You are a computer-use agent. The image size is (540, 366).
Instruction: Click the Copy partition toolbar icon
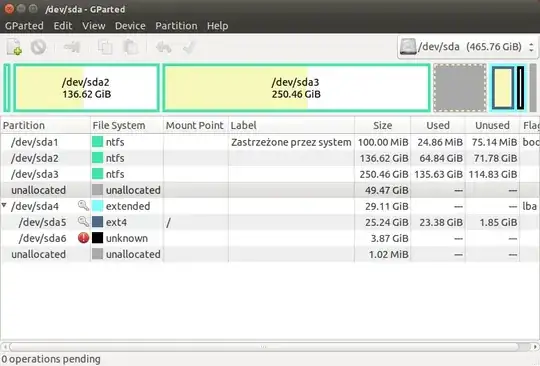[105, 47]
